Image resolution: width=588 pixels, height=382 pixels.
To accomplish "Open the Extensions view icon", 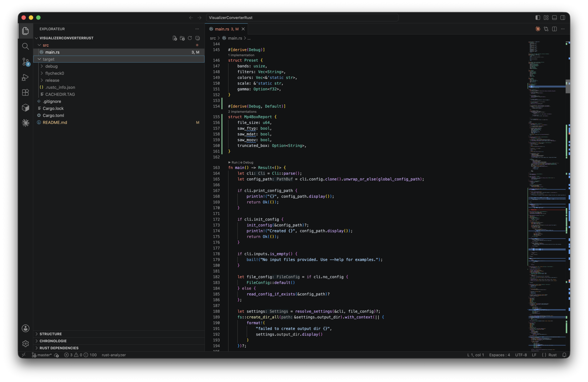I will click(25, 92).
